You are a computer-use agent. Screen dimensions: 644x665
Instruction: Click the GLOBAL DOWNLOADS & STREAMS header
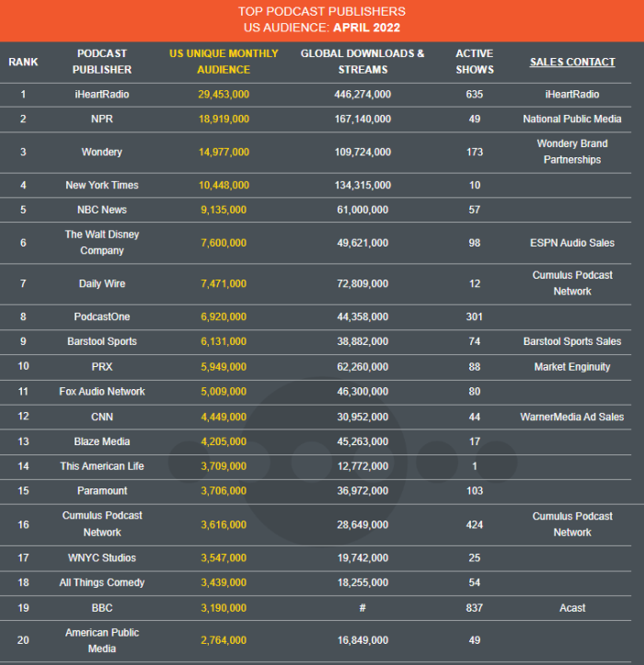coord(362,62)
